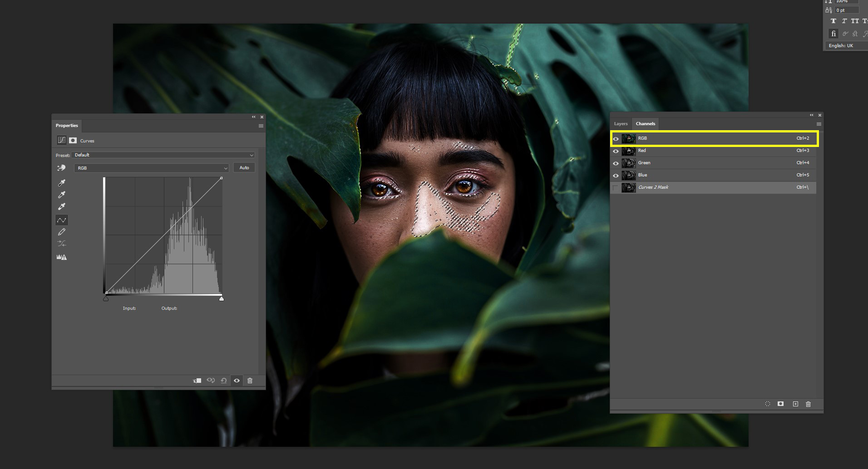
Task: Hide the Blue channel
Action: click(616, 176)
